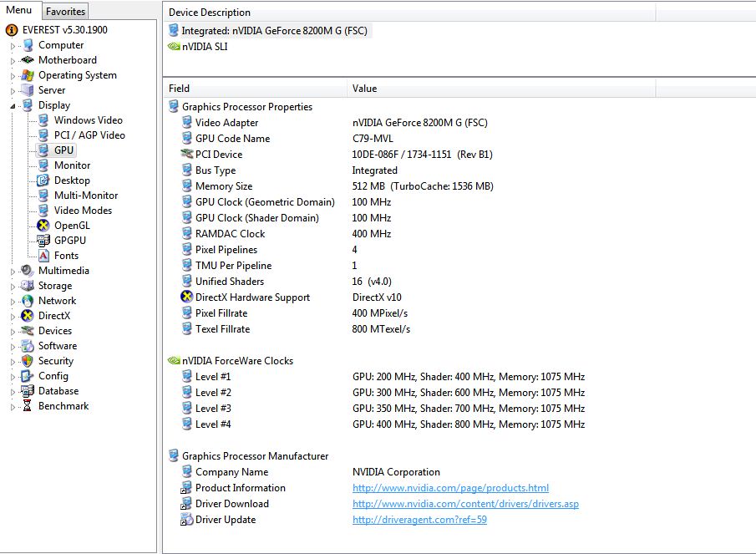The width and height of the screenshot is (756, 554).
Task: Open the driveragent.com update link
Action: click(419, 520)
